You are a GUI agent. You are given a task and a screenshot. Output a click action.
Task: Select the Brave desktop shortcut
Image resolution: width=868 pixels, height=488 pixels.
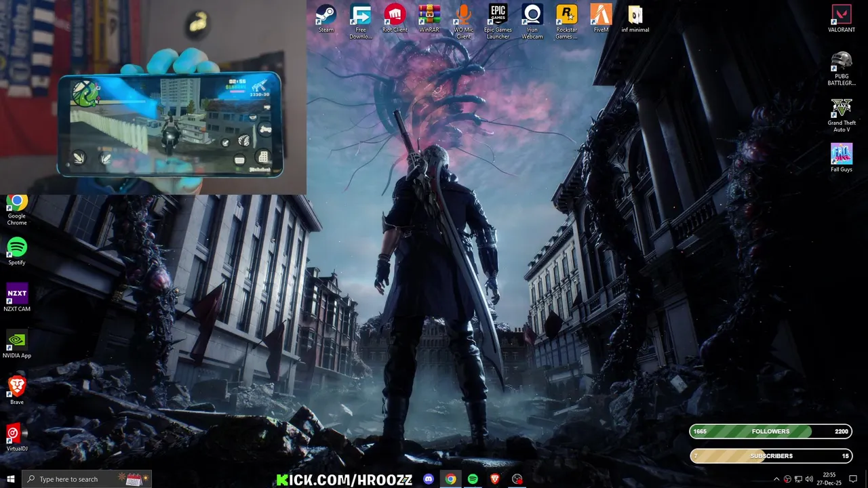(17, 390)
